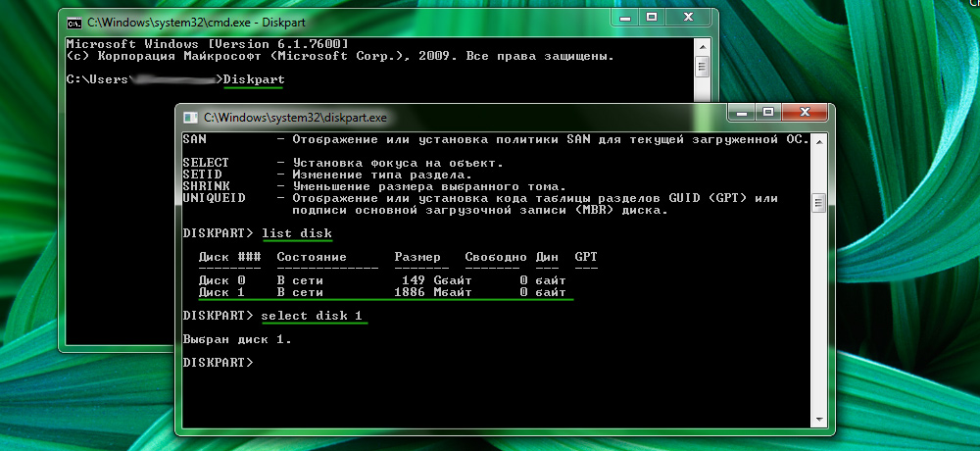Screen dimensions: 980x451
Task: Click the 'select disk 1' command text
Action: [x=313, y=316]
